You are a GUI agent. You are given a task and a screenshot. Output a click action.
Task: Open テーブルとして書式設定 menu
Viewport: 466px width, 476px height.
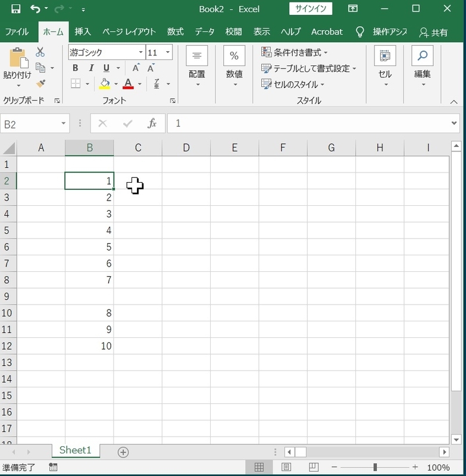click(309, 68)
